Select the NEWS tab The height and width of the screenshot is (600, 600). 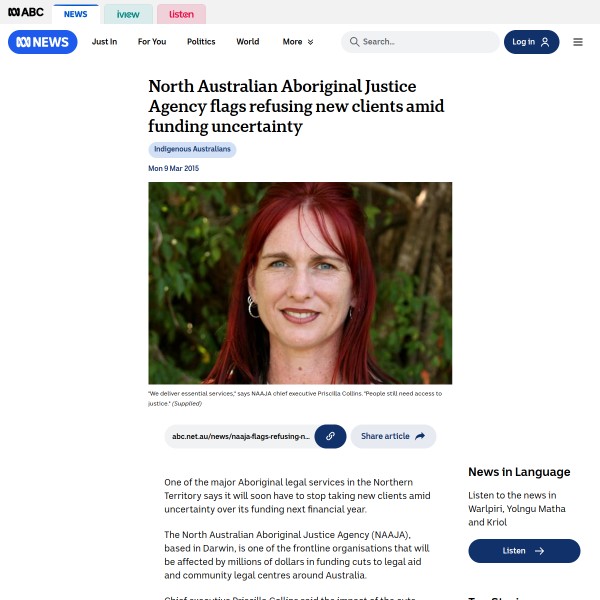coord(75,14)
